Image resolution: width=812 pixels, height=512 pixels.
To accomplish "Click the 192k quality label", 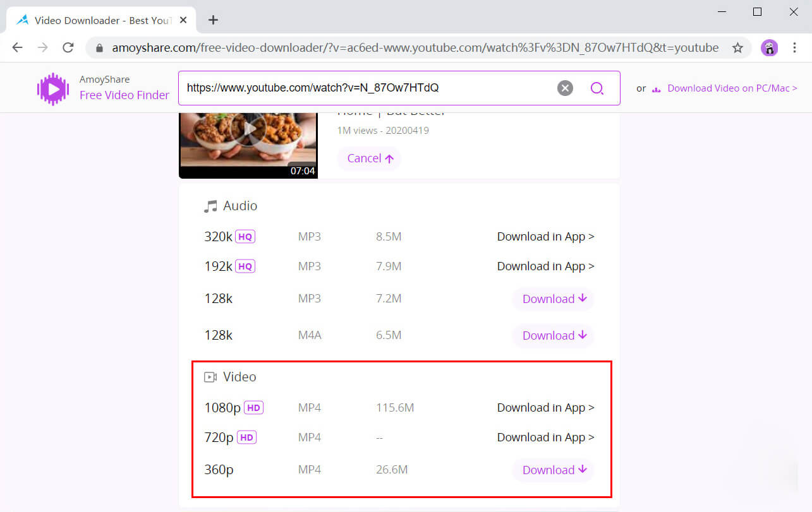I will tap(218, 266).
